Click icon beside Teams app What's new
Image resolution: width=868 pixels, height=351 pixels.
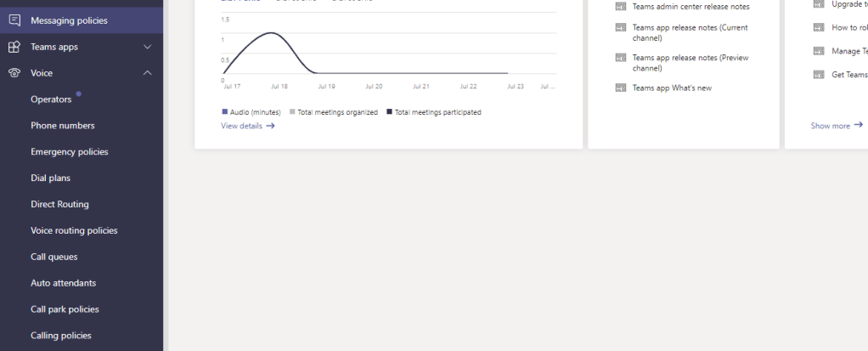[x=621, y=88]
